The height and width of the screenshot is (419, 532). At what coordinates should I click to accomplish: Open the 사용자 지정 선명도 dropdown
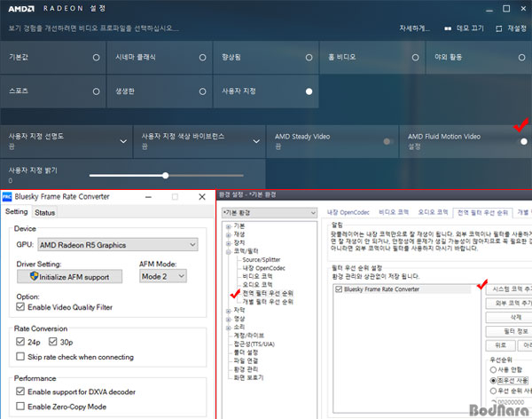(66, 141)
